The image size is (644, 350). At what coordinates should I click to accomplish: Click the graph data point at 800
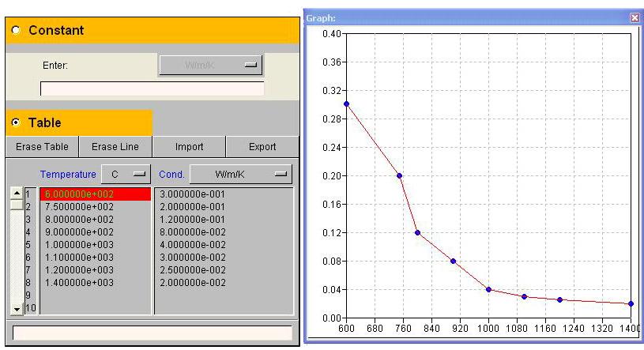click(x=418, y=233)
